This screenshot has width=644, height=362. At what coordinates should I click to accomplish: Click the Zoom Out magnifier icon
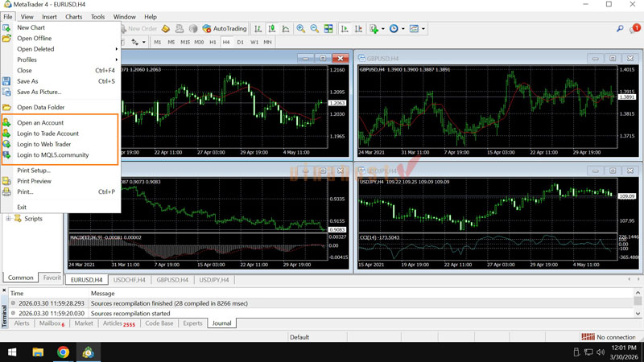[314, 29]
